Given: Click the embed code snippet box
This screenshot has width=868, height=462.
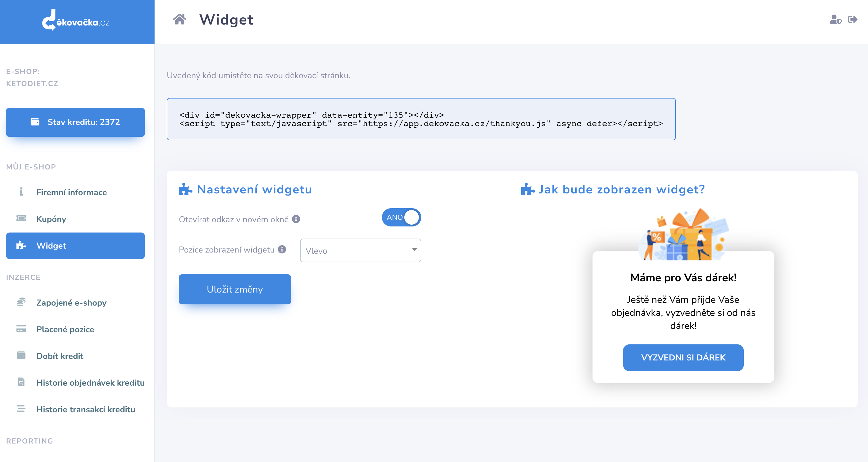Looking at the screenshot, I should (x=421, y=119).
